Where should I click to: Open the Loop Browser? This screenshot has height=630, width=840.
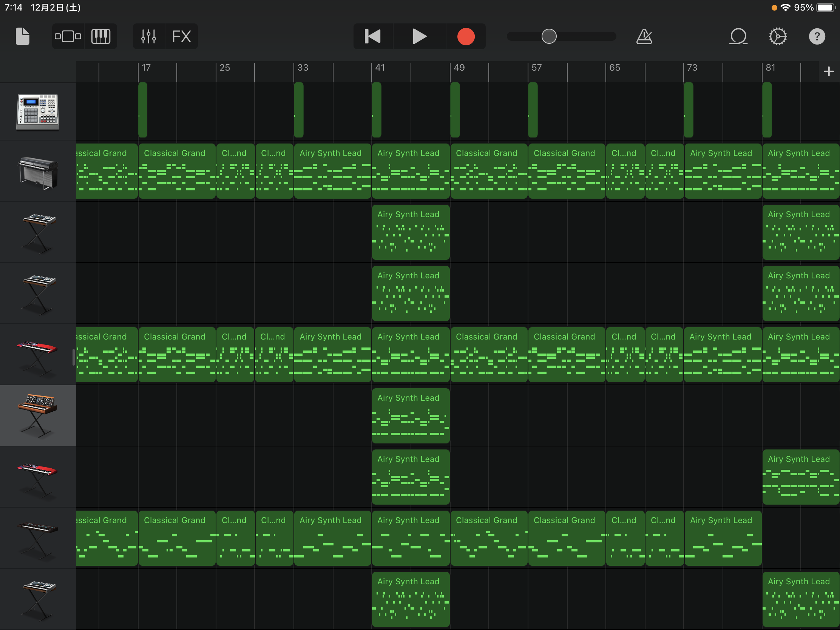click(738, 37)
